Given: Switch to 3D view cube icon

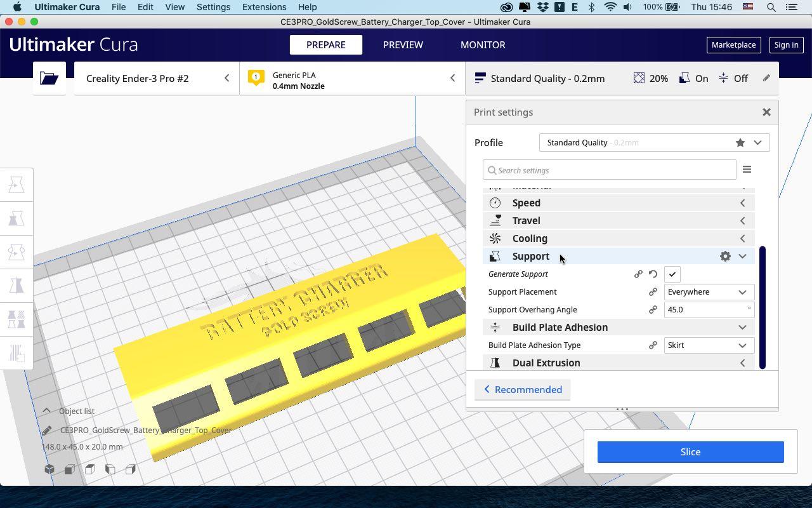Looking at the screenshot, I should tap(49, 469).
